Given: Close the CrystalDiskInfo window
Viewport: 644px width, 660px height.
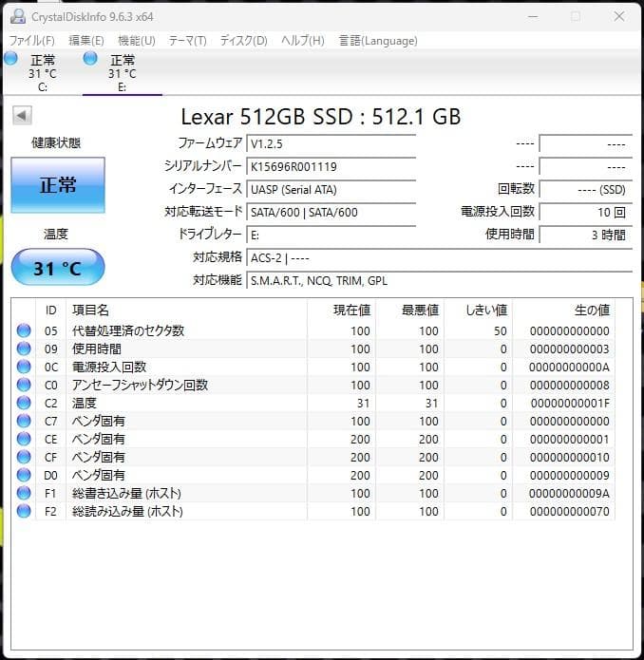Looking at the screenshot, I should pyautogui.click(x=619, y=17).
